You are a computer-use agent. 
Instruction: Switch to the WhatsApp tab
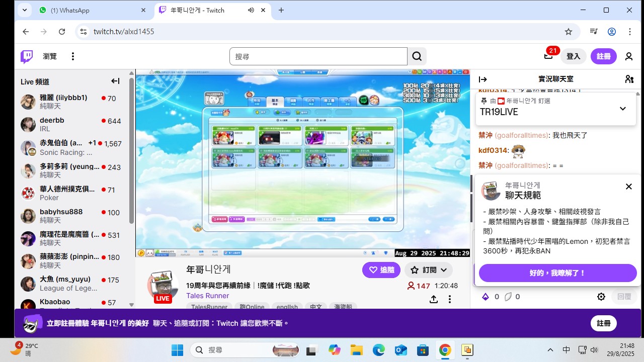coord(91,10)
